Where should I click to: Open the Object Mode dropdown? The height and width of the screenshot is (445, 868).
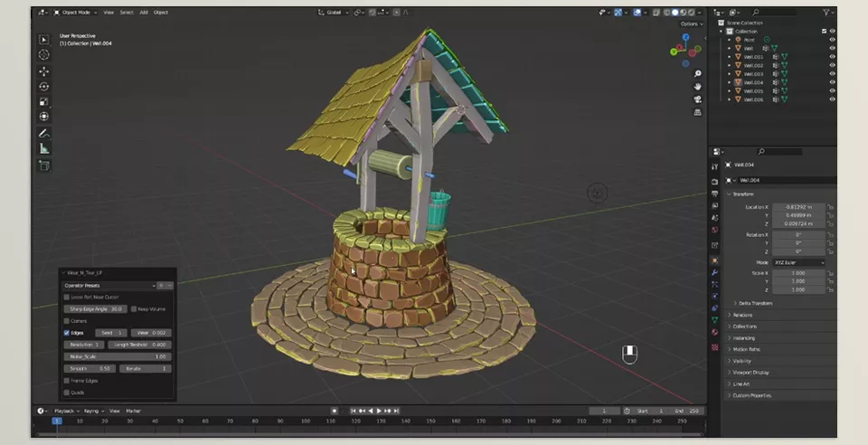(x=75, y=13)
